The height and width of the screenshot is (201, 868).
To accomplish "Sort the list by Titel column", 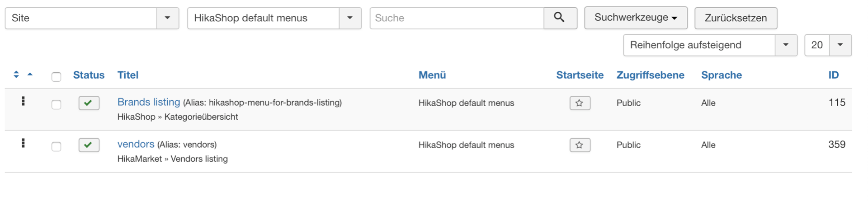I will point(128,75).
